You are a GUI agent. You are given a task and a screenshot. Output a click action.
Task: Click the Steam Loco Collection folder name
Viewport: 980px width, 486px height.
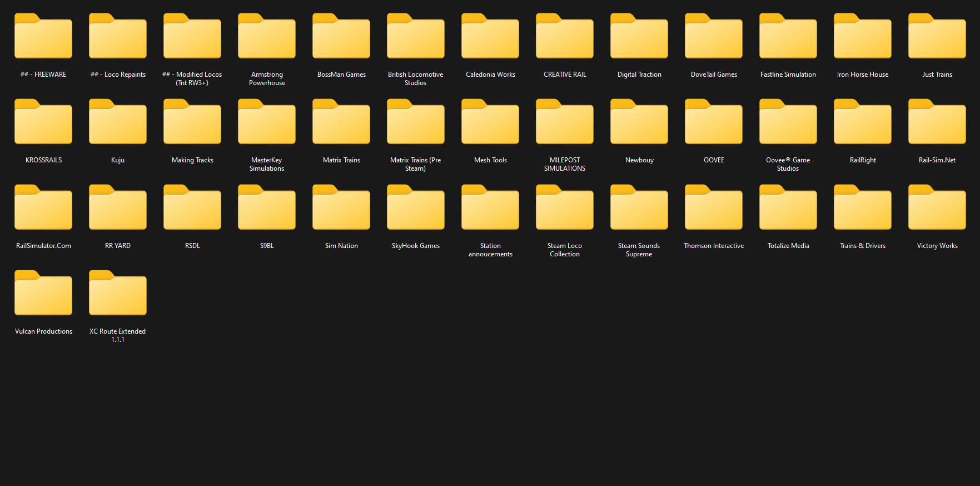pyautogui.click(x=565, y=250)
